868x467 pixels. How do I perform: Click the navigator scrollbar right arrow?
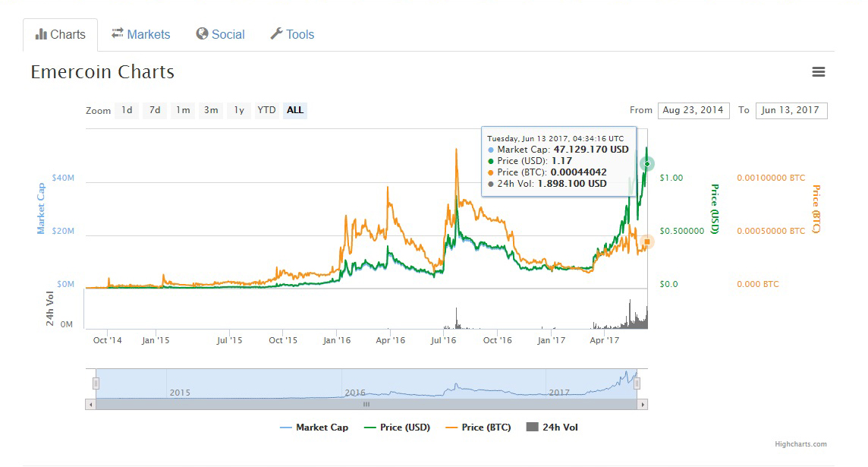pyautogui.click(x=643, y=405)
